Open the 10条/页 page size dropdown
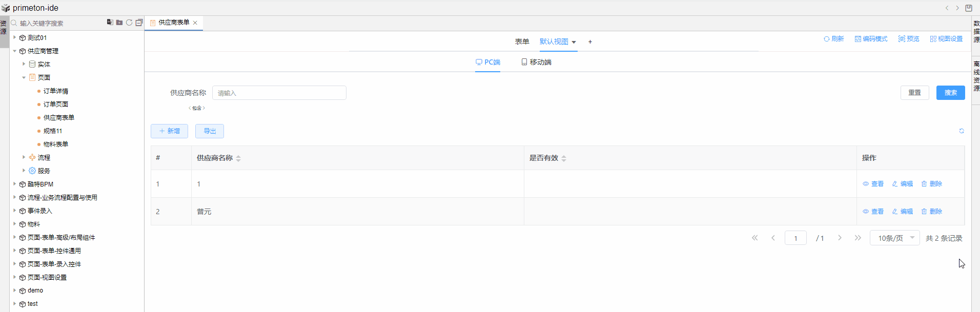Viewport: 980px width, 312px height. pyautogui.click(x=894, y=238)
